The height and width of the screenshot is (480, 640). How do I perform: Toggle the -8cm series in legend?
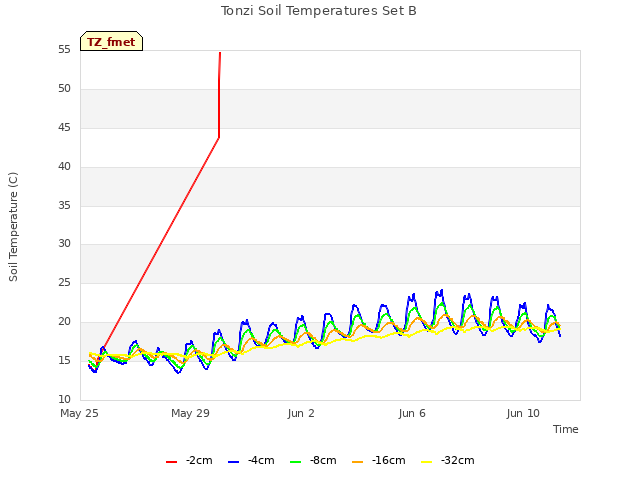point(313,460)
